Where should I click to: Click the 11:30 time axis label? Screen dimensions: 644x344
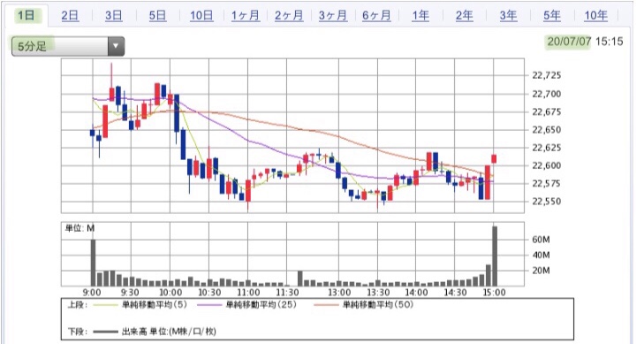click(287, 293)
